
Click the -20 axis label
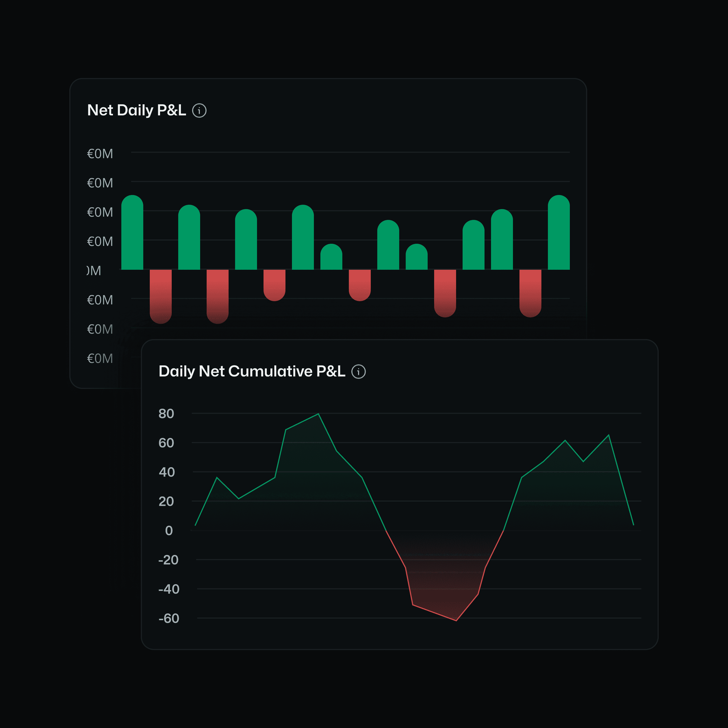coord(168,560)
